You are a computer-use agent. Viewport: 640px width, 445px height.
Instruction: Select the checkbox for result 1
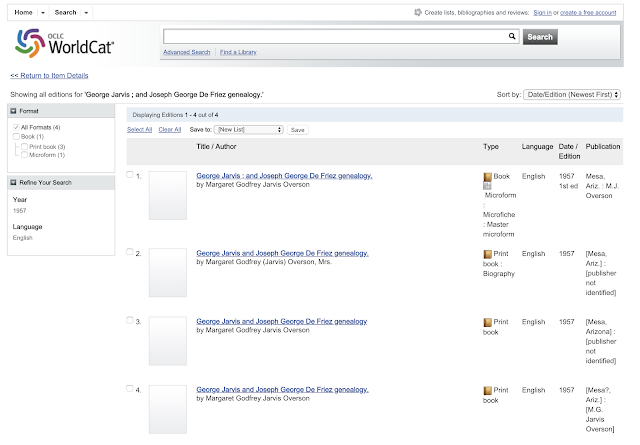pos(130,175)
